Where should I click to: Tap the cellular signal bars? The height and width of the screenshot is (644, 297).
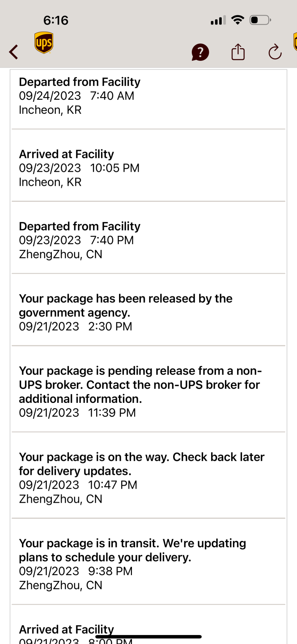point(218,20)
